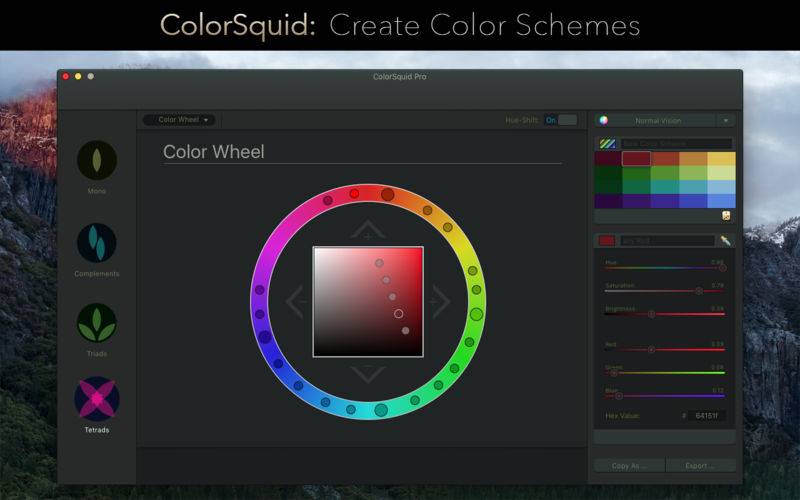Select the Complements scheme icon
Screen dimensions: 800x500
(x=97, y=243)
